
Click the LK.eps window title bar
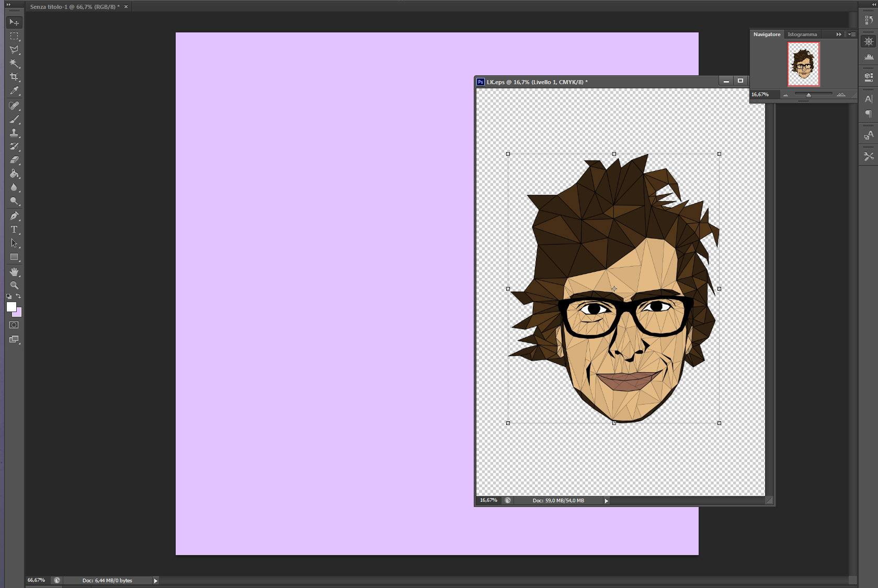point(597,82)
